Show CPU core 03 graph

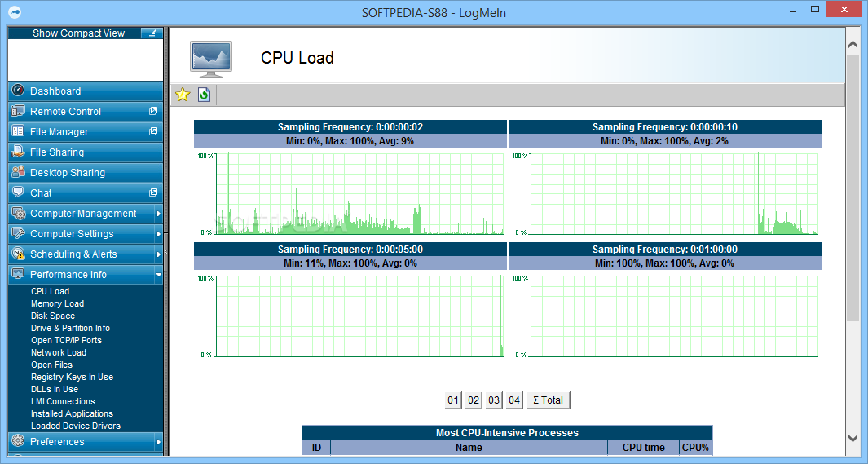(494, 400)
